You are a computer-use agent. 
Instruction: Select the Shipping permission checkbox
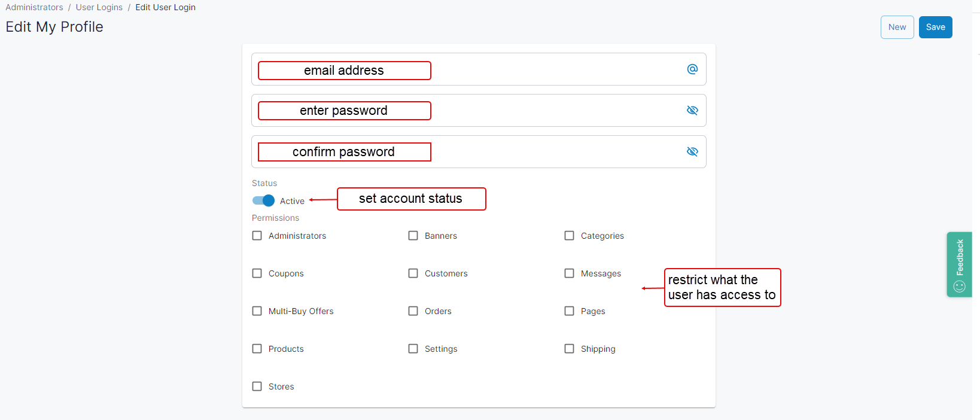tap(570, 349)
